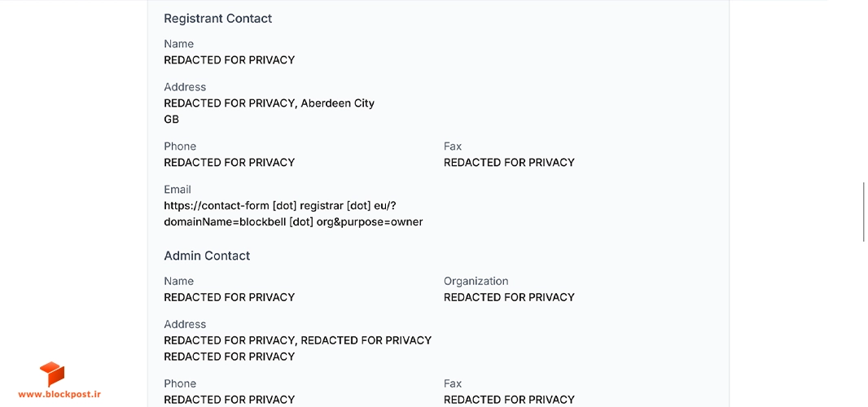Click Admin address first redacted line

click(x=298, y=340)
